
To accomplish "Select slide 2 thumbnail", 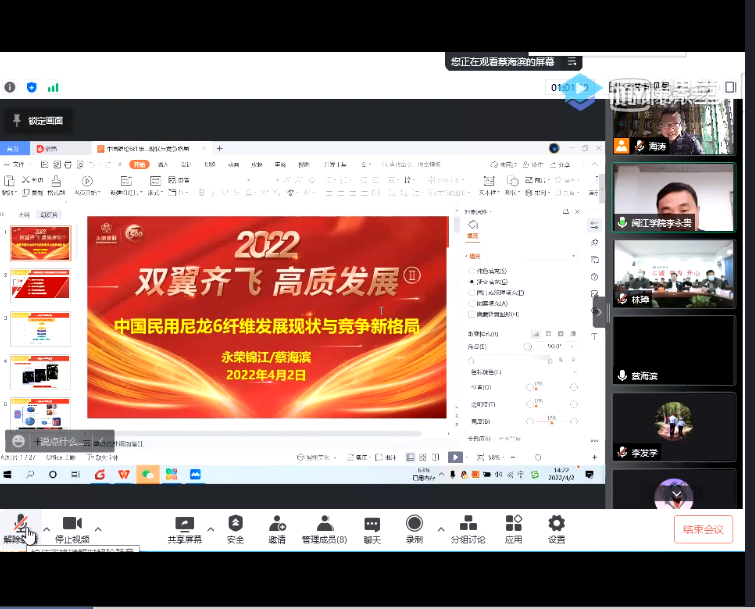I will click(x=40, y=285).
